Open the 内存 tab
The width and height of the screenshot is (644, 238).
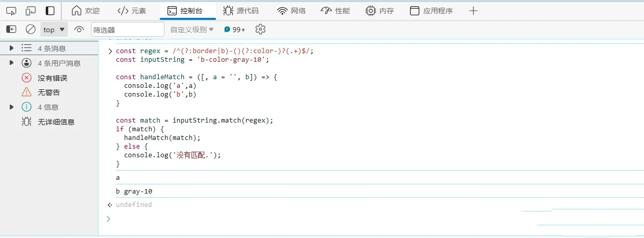point(379,11)
